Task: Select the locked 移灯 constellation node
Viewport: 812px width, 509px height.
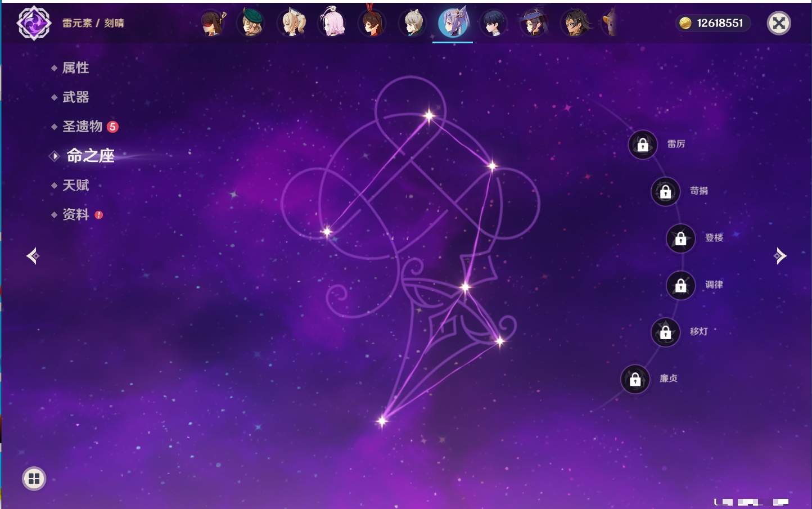Action: tap(666, 332)
